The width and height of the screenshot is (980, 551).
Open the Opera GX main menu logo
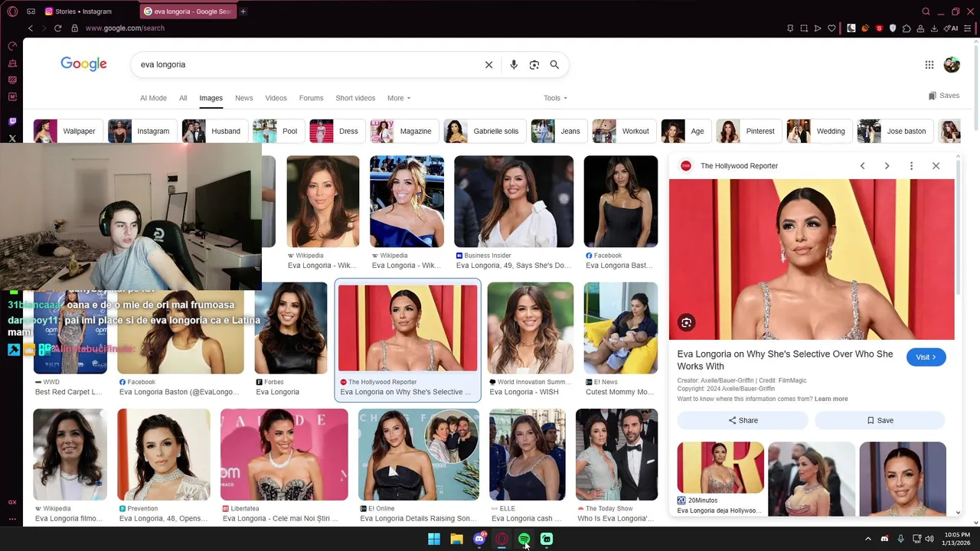(12, 11)
